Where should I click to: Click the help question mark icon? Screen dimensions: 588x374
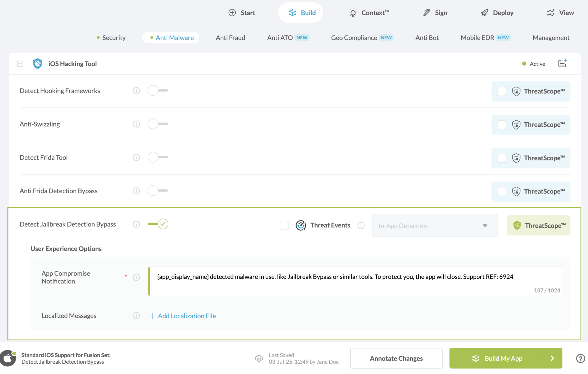click(x=580, y=358)
